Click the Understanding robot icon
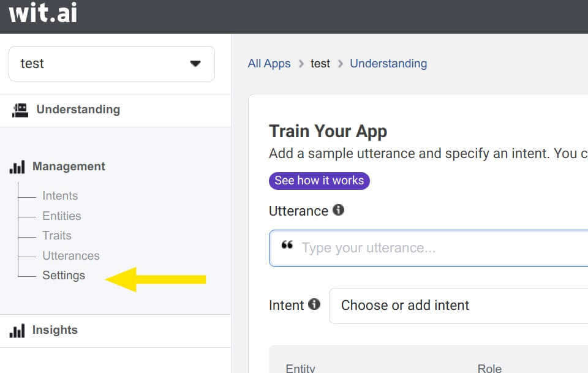 click(20, 110)
